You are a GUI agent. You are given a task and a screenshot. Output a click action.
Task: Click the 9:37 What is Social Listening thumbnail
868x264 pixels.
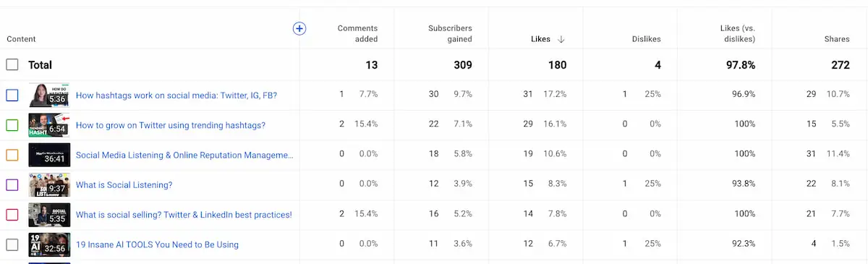pos(49,185)
